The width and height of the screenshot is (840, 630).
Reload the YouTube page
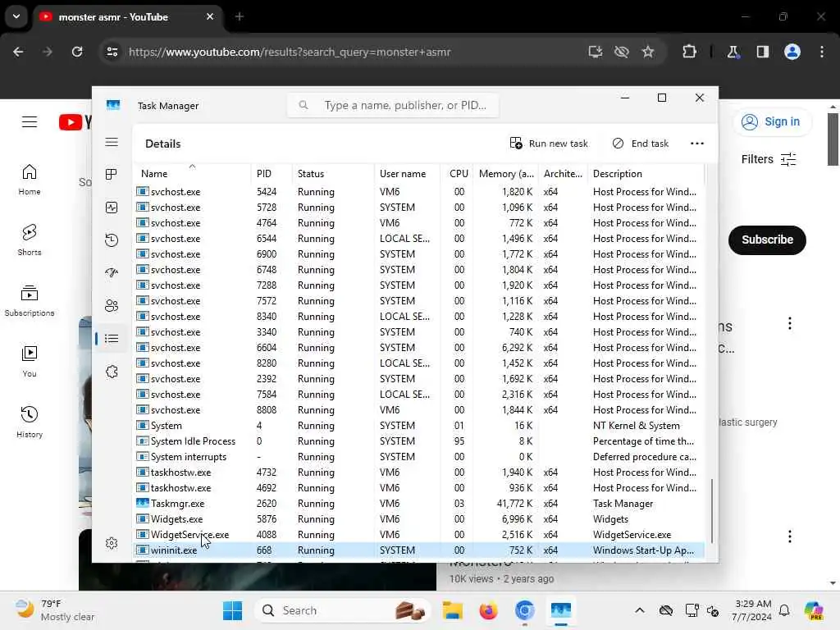point(77,52)
